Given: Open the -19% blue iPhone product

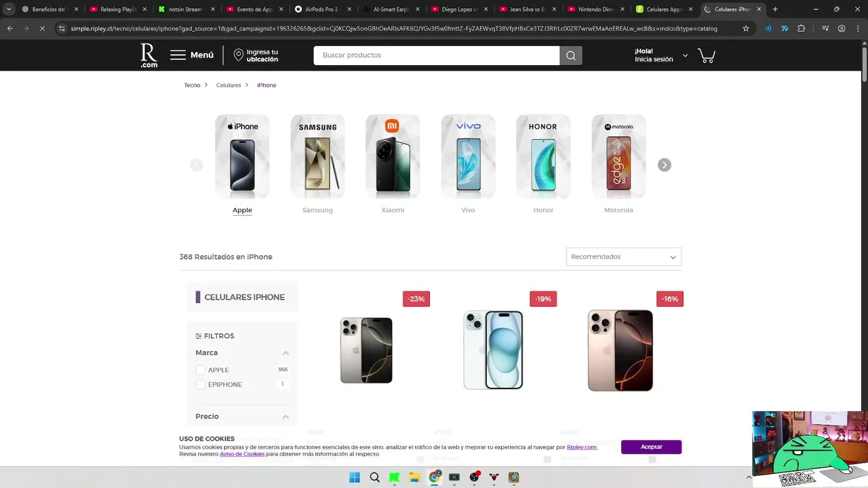Looking at the screenshot, I should pyautogui.click(x=493, y=350).
